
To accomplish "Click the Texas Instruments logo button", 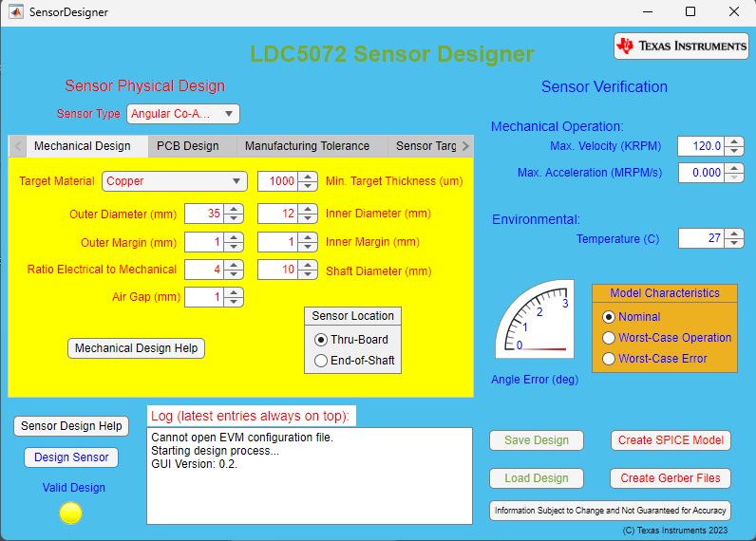I will coord(681,47).
